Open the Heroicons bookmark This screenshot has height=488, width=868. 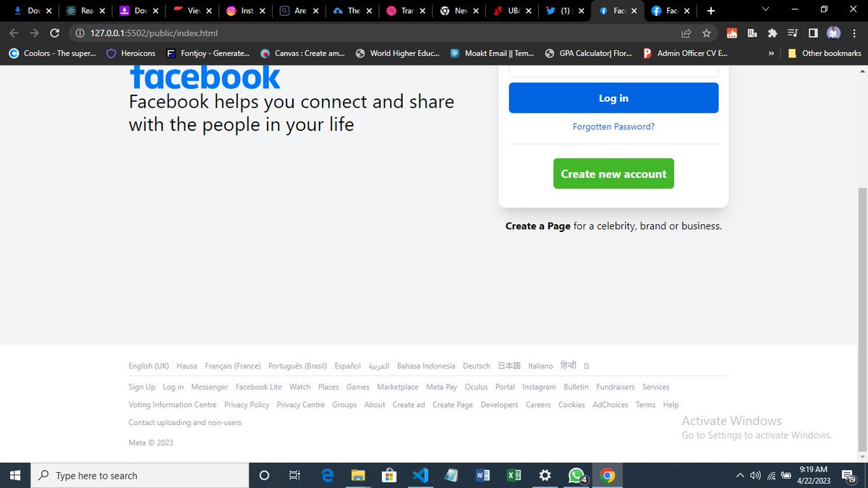(x=131, y=53)
